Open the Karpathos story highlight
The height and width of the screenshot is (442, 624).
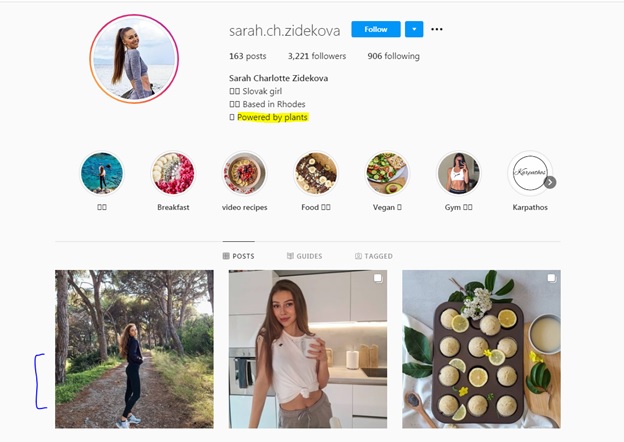click(529, 173)
